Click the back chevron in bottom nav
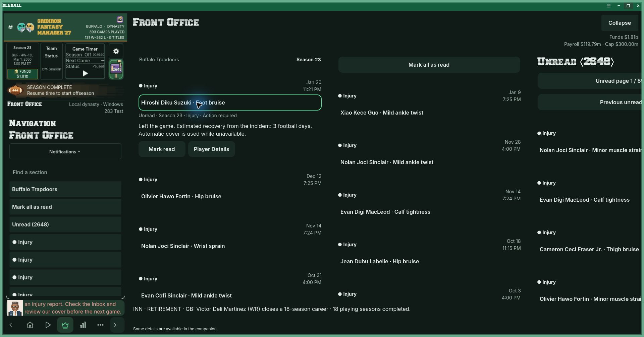The height and width of the screenshot is (337, 644). click(11, 325)
